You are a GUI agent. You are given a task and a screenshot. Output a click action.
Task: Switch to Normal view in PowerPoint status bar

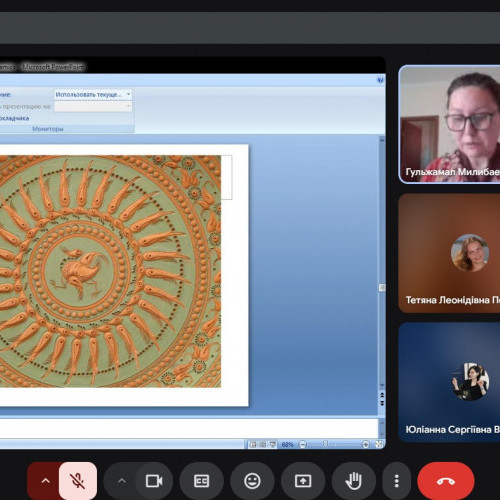(253, 444)
